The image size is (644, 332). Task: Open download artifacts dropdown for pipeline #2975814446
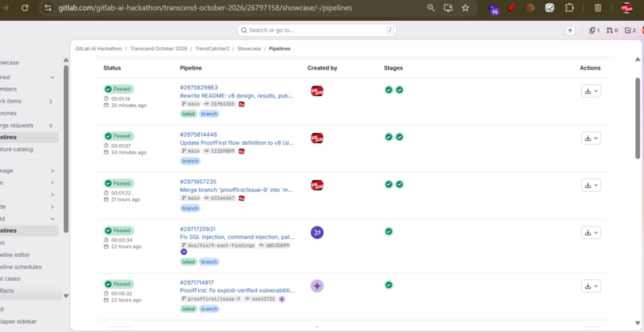pos(590,138)
